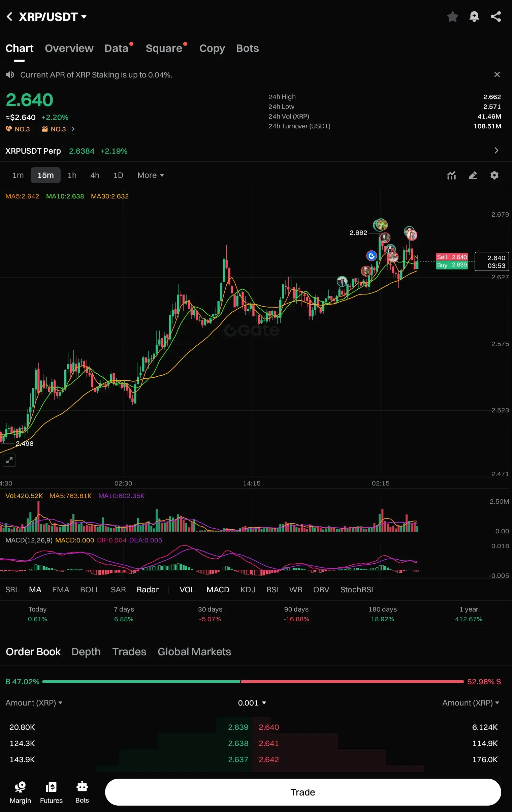The height and width of the screenshot is (812, 515).
Task: Select the Chart tab
Action: click(x=20, y=49)
